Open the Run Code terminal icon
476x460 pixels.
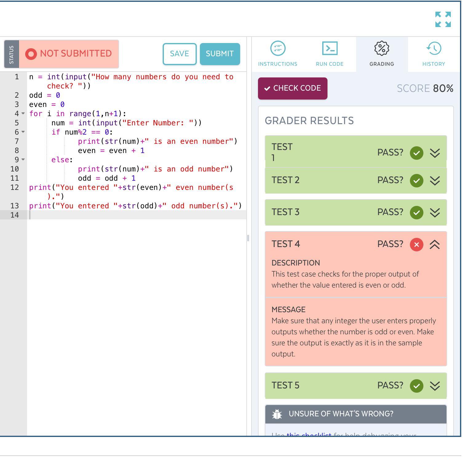tap(330, 49)
